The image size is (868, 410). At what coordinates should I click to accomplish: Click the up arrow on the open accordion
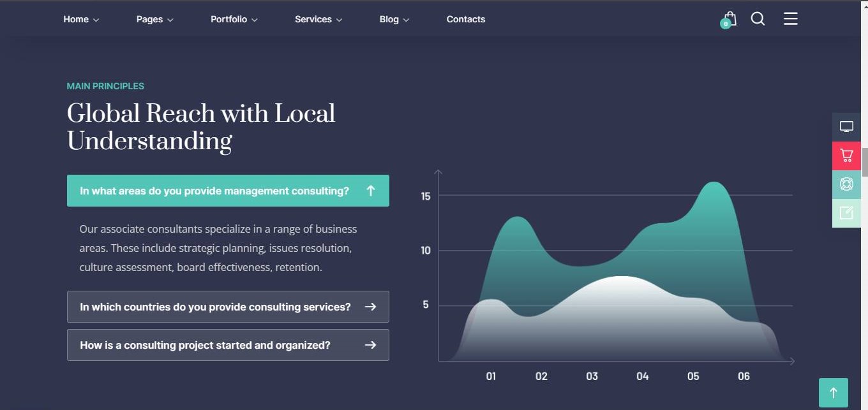(x=371, y=191)
